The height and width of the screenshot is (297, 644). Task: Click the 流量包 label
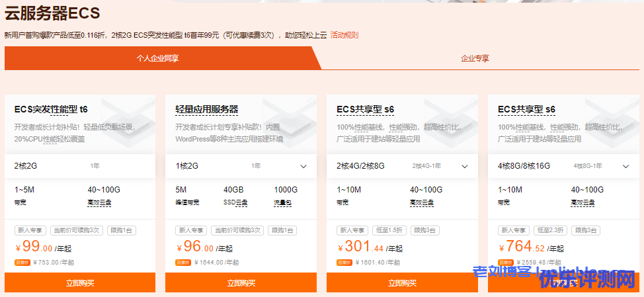(x=282, y=202)
